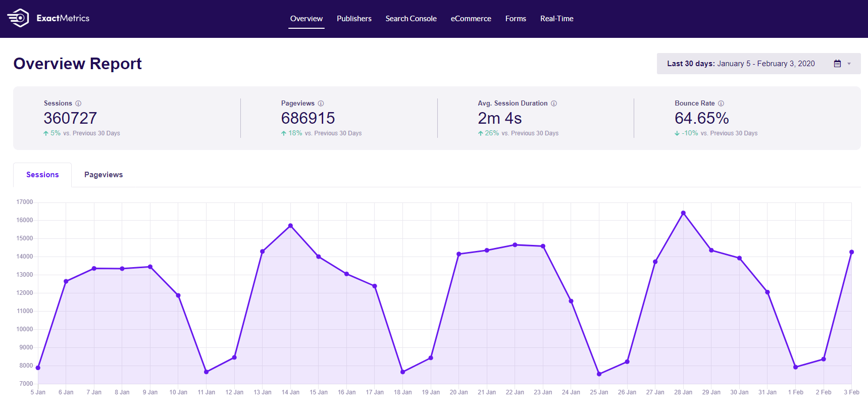
Task: Click the 28 Jan peak data point
Action: coord(683,213)
